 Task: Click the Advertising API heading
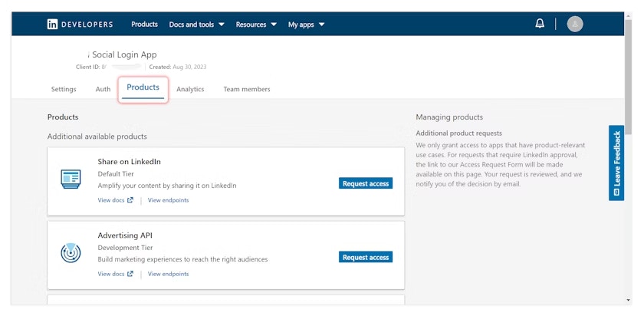pos(125,235)
